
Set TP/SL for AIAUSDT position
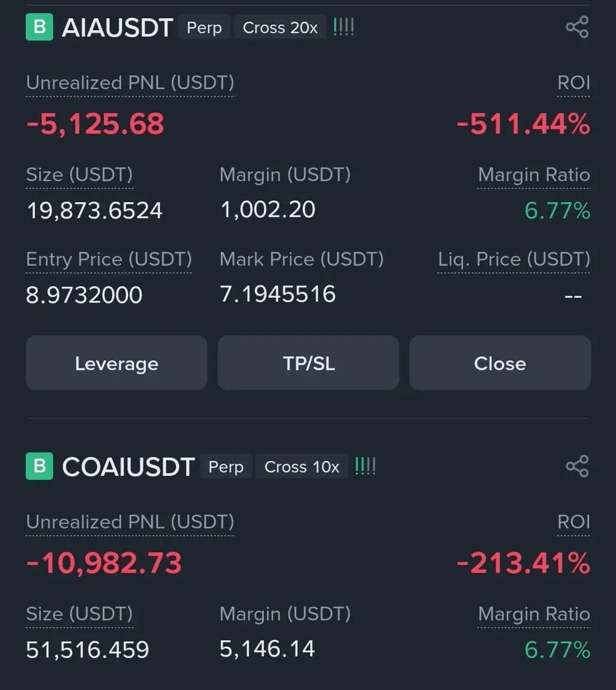[x=308, y=363]
